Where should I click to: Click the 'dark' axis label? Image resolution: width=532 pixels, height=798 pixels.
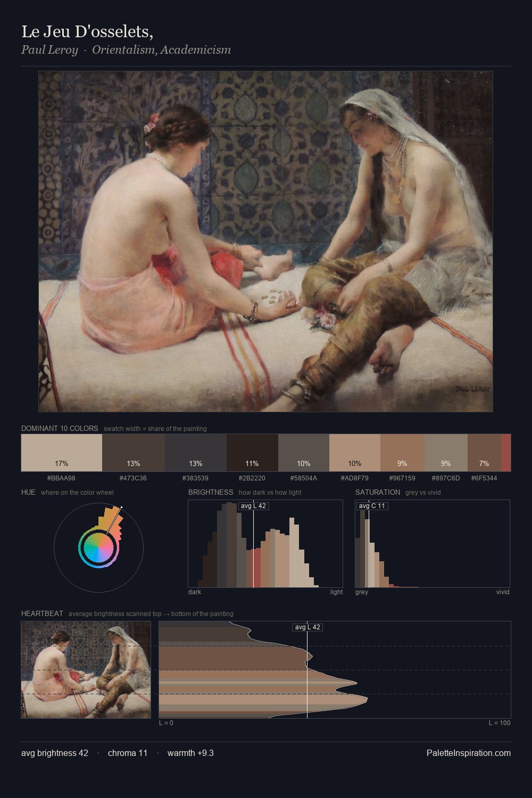tap(195, 592)
